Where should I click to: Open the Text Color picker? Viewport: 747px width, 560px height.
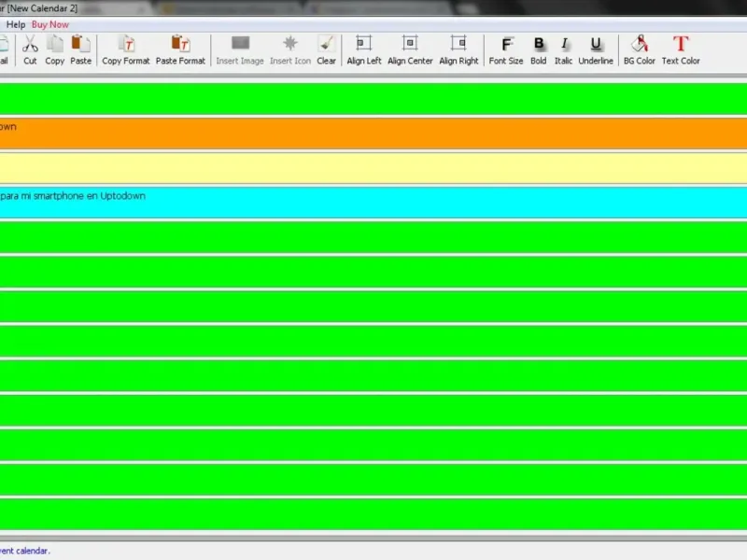pos(681,49)
